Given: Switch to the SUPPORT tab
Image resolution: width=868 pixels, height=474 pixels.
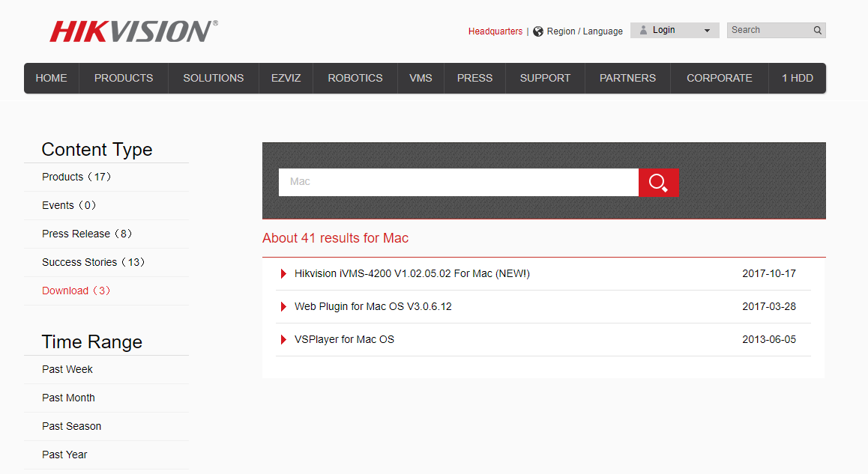Looking at the screenshot, I should pos(545,78).
